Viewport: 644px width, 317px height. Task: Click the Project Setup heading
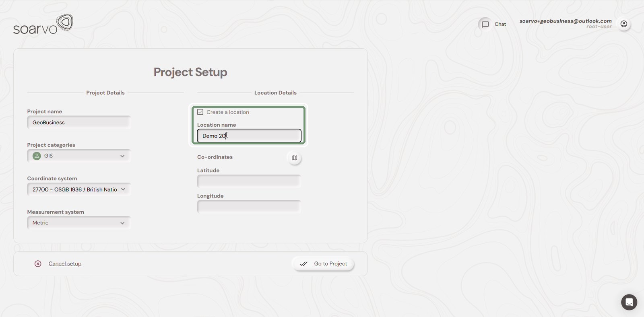pyautogui.click(x=190, y=72)
